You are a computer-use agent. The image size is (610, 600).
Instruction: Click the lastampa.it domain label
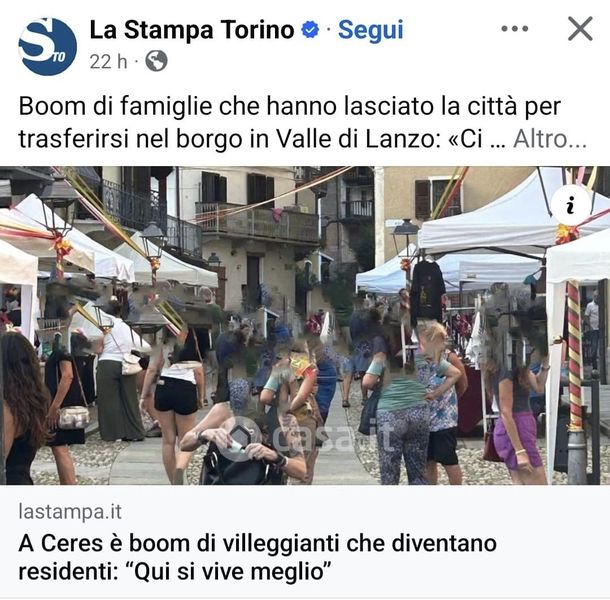click(70, 512)
